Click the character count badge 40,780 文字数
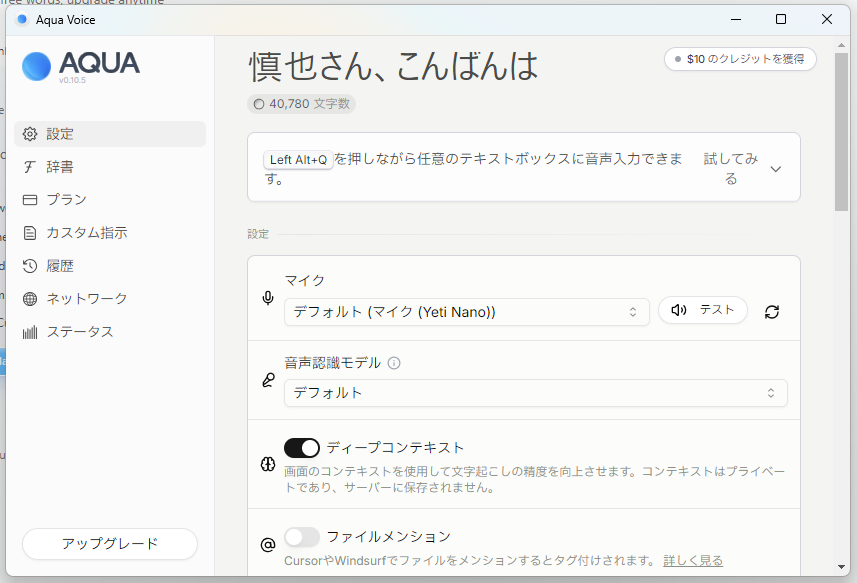Viewport: 857px width, 583px height. [302, 103]
